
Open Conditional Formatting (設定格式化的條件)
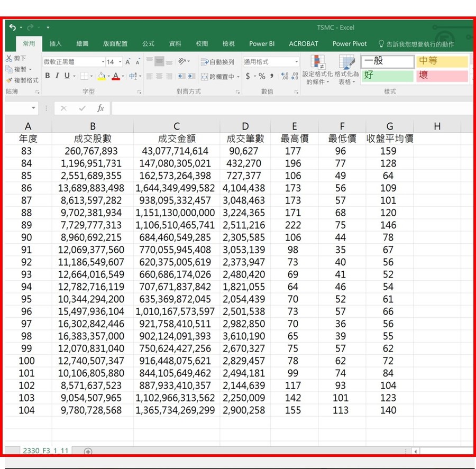(317, 69)
